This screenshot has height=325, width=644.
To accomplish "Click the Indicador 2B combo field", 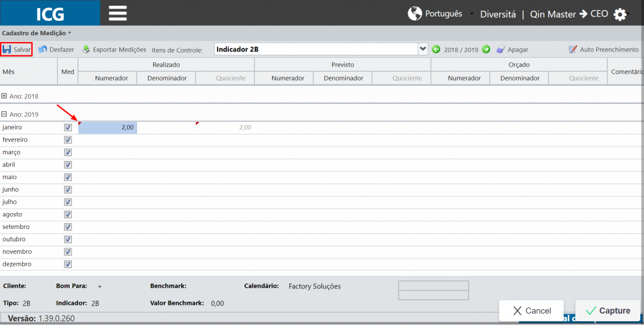I will click(316, 49).
